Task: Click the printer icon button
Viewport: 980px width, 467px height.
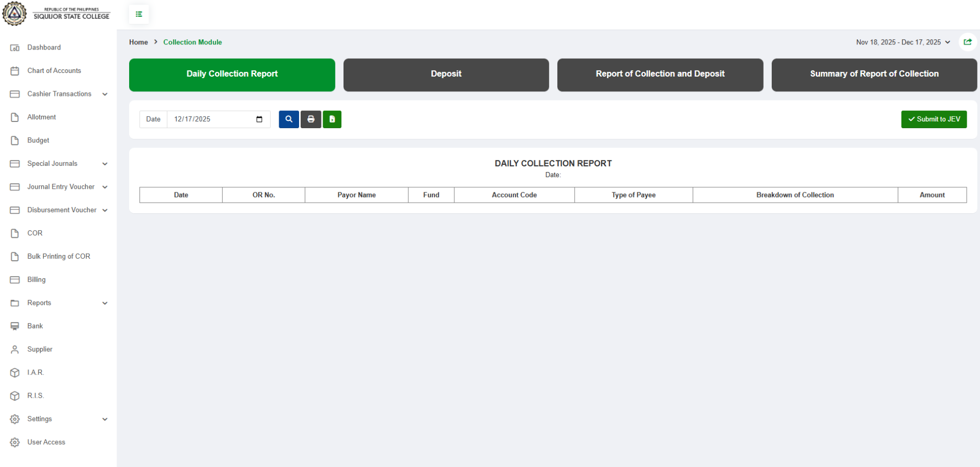Action: click(311, 119)
